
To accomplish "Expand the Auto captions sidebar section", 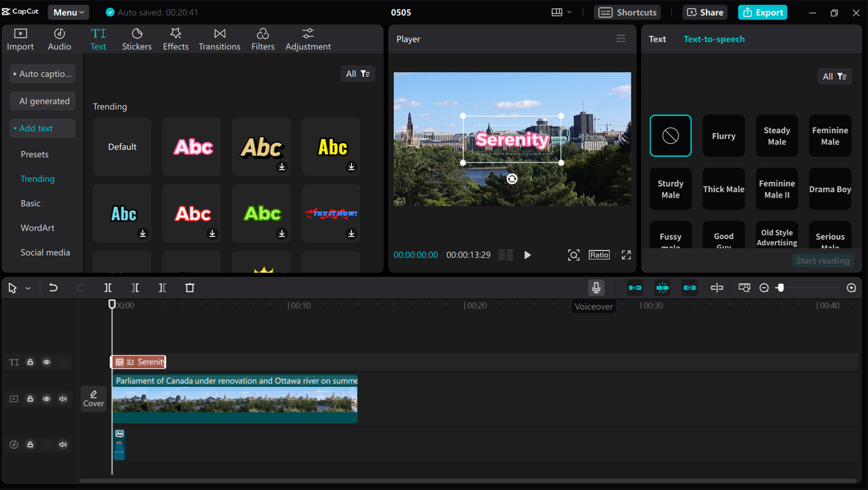I will [x=42, y=73].
